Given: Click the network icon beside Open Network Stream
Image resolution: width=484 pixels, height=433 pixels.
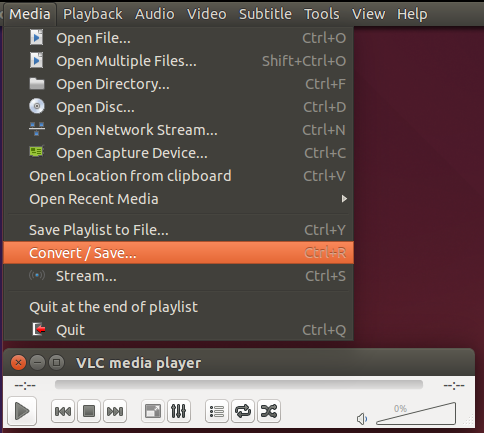Looking at the screenshot, I should (x=37, y=129).
